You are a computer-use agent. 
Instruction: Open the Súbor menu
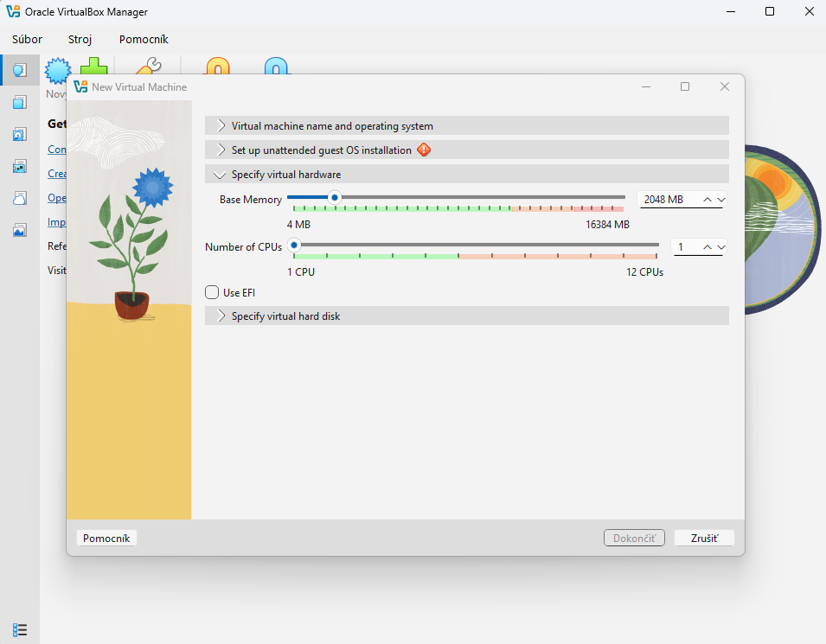(x=27, y=39)
